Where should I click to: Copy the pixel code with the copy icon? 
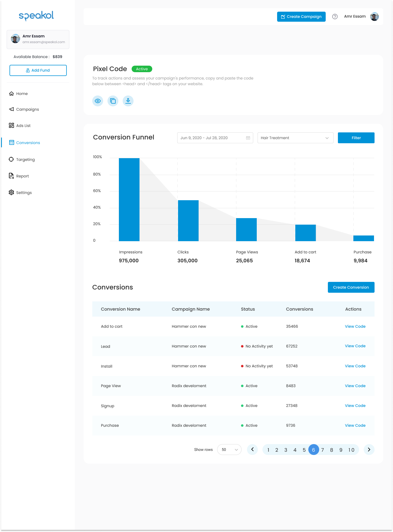pyautogui.click(x=113, y=101)
